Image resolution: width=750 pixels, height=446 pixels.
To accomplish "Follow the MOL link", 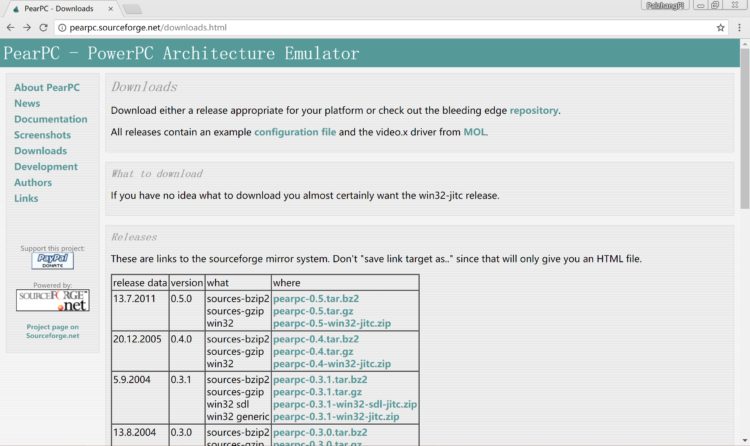I will pyautogui.click(x=474, y=132).
